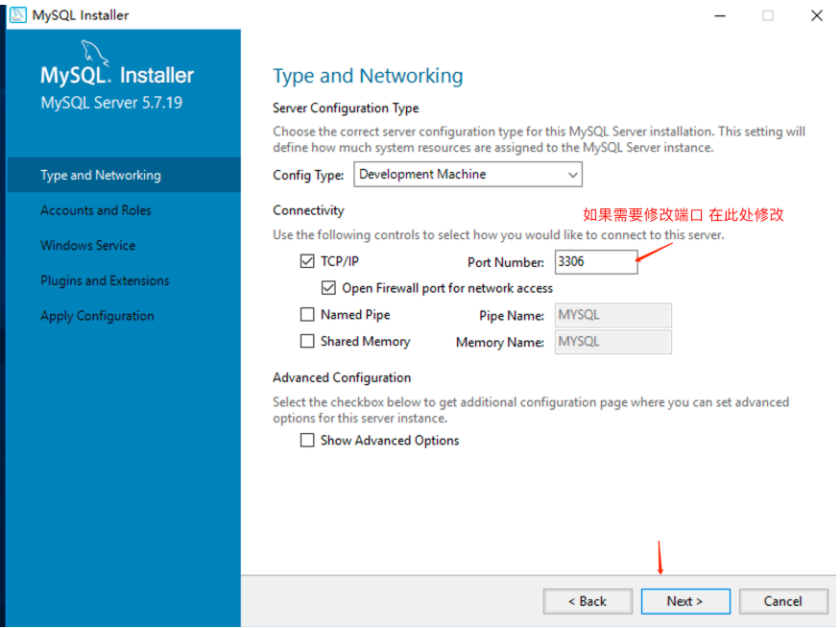The image size is (840, 628).
Task: Click the MySQL Installer title bar icon
Action: (x=17, y=15)
